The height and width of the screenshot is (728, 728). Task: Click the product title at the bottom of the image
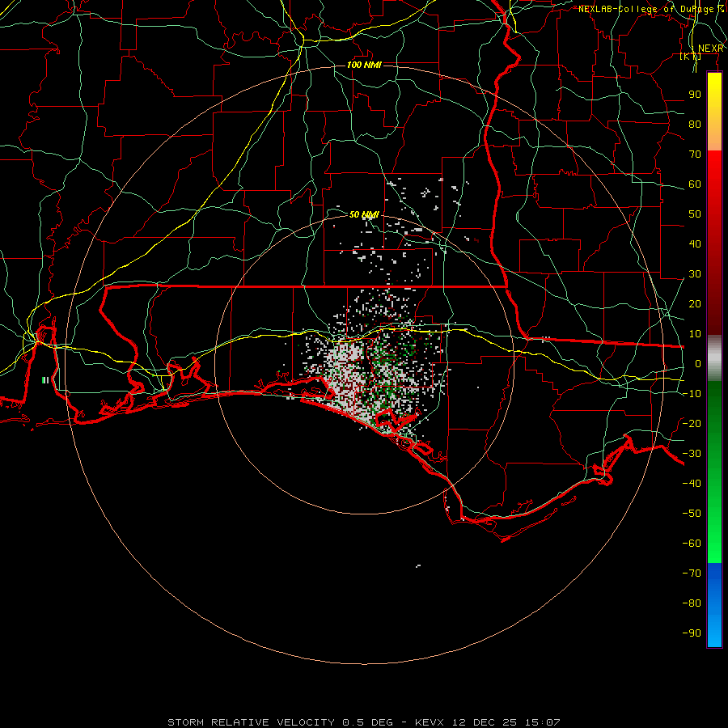pyautogui.click(x=364, y=722)
